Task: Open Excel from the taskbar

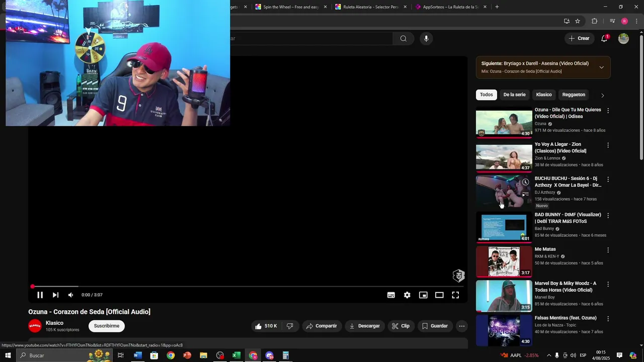Action: tap(236, 355)
